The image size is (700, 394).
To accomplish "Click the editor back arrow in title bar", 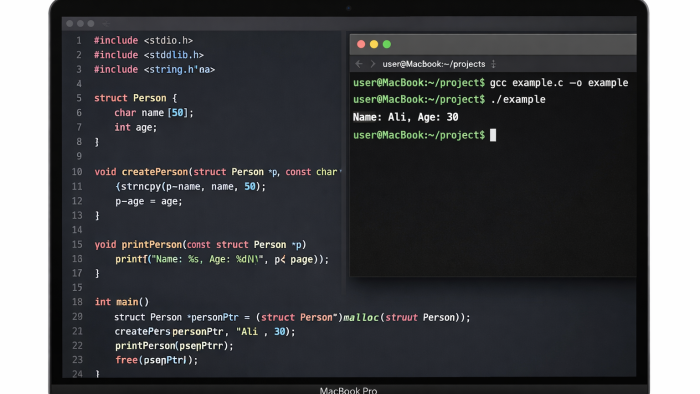I will coord(106,24).
